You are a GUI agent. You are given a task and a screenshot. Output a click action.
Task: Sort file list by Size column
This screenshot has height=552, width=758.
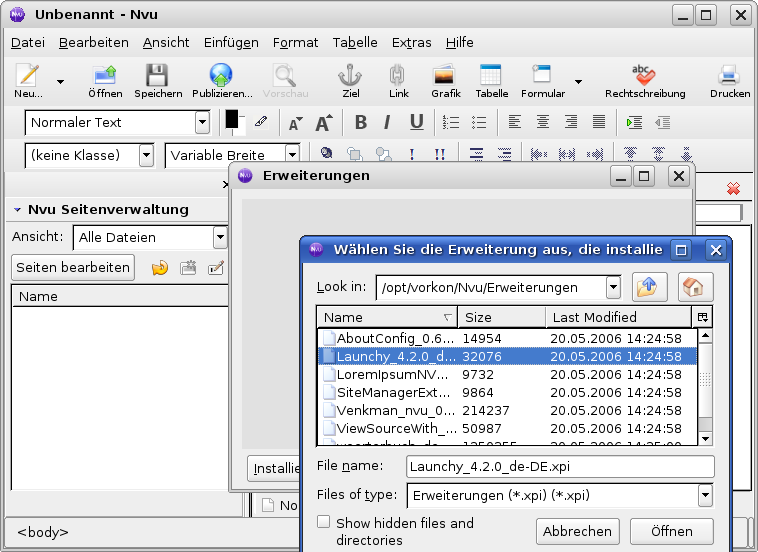point(501,317)
